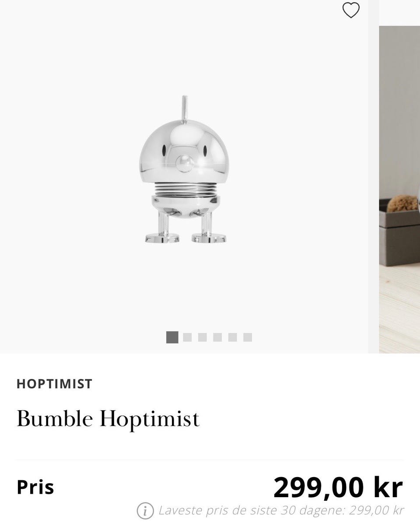Viewport: 420px width, 527px height.
Task: Click the 299,00 kr price
Action: pyautogui.click(x=338, y=487)
